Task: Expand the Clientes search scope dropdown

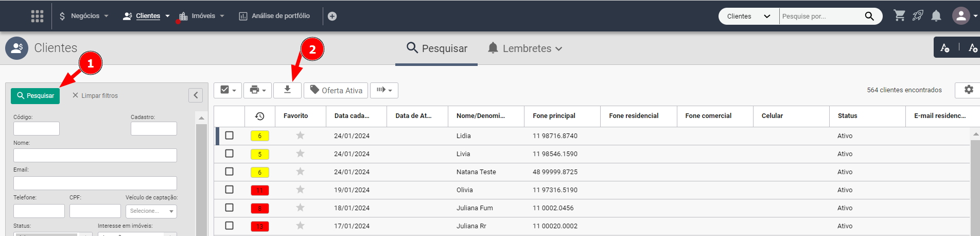Action: click(x=748, y=16)
